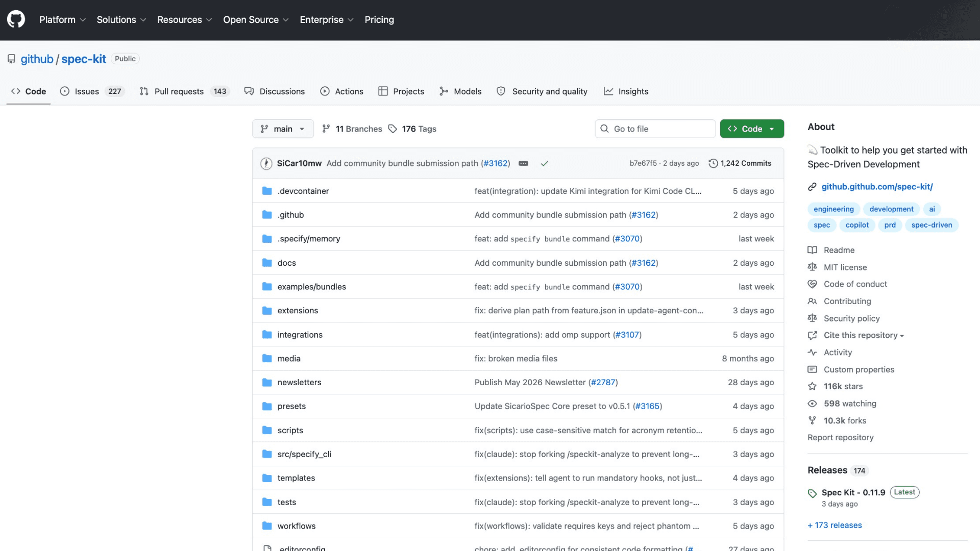This screenshot has height=551, width=980.
Task: Click the folder icon for .github
Action: (267, 215)
